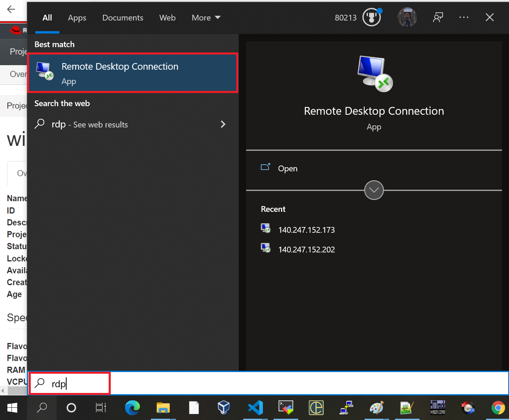Click the taskbar Search magnifier button
The image size is (509, 420).
point(42,408)
